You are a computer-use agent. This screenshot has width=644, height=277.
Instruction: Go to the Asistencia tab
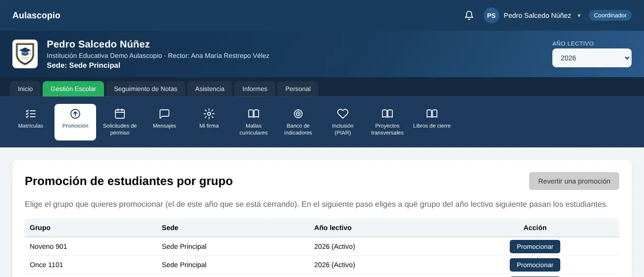(x=210, y=89)
